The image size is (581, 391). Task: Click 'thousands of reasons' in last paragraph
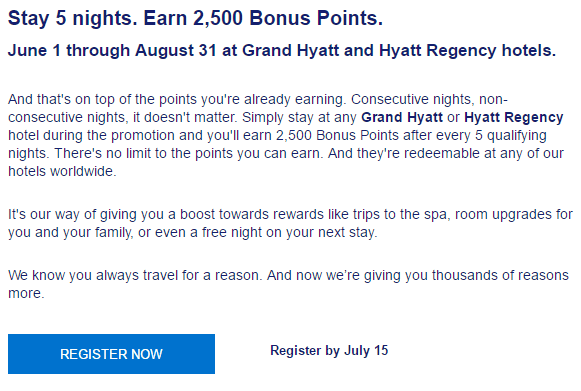tap(500, 275)
